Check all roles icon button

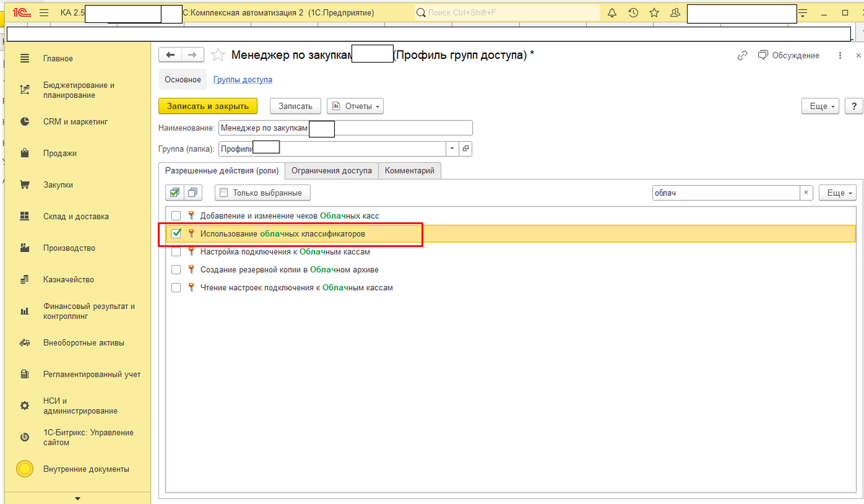(x=174, y=193)
